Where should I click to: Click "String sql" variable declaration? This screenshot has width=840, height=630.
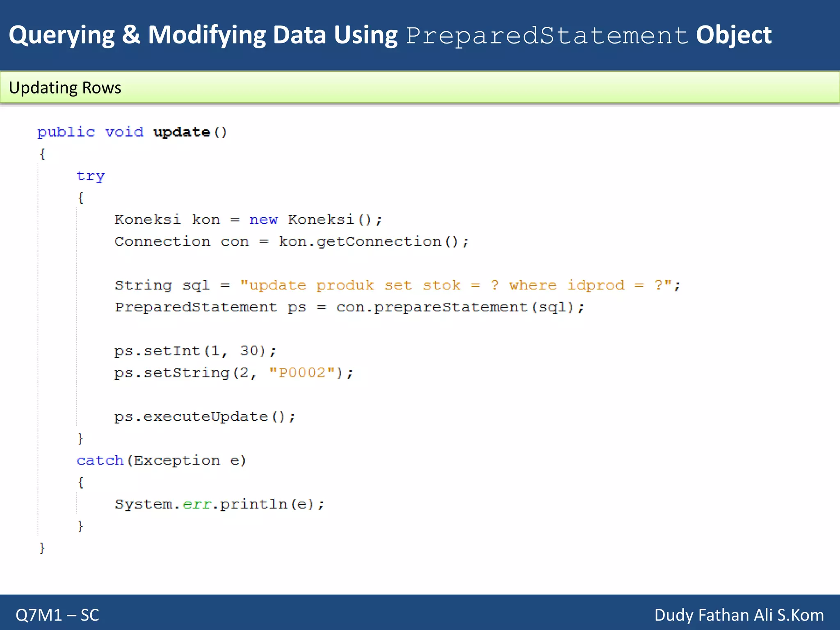click(x=162, y=285)
